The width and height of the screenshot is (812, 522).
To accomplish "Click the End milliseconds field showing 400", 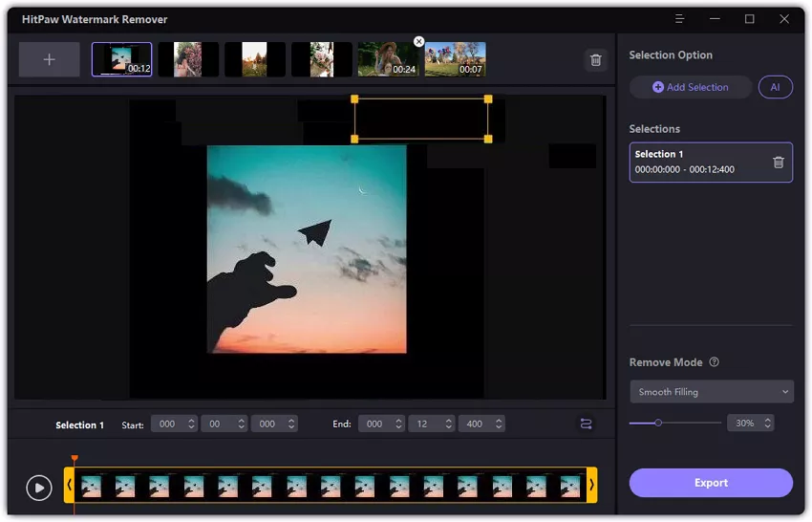I will pyautogui.click(x=475, y=424).
